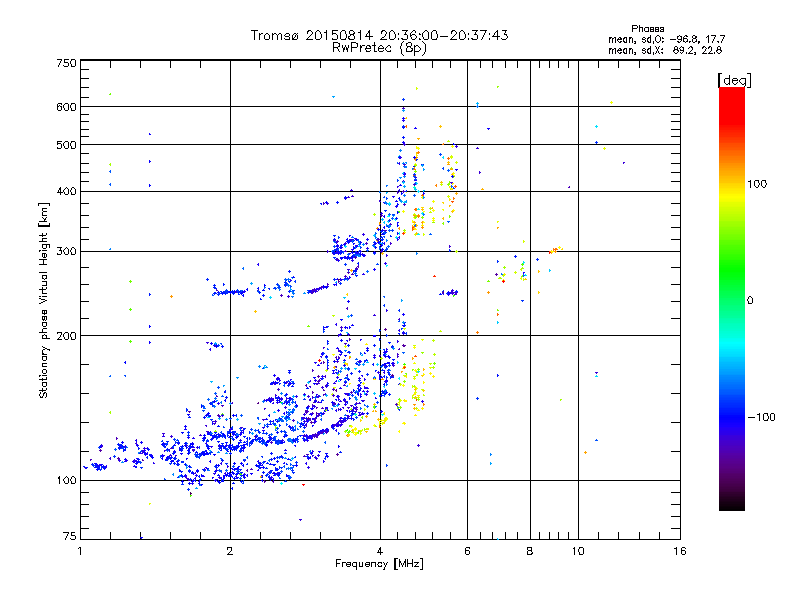Click the y-axis label '300'
Image resolution: width=800 pixels, height=600 pixels.
coord(66,251)
